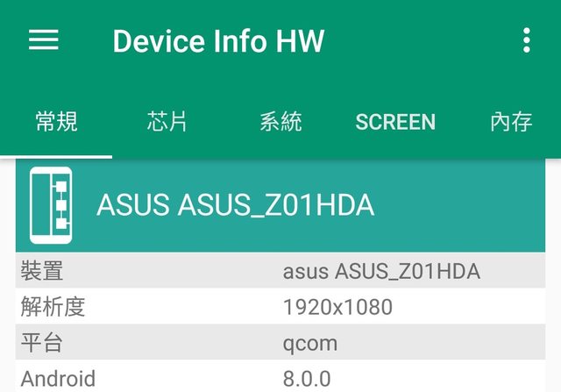Screen dimensions: 561x392
Task: Click the 解析度 row label
Action: (53, 307)
